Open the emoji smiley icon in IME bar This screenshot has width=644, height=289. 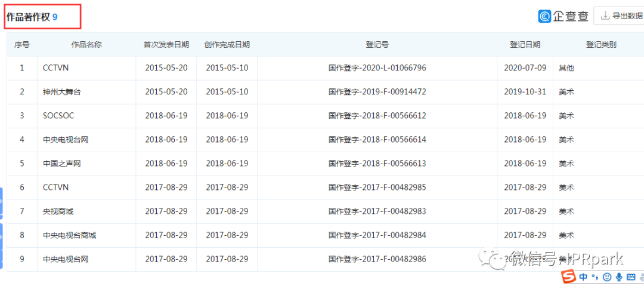[x=606, y=278]
